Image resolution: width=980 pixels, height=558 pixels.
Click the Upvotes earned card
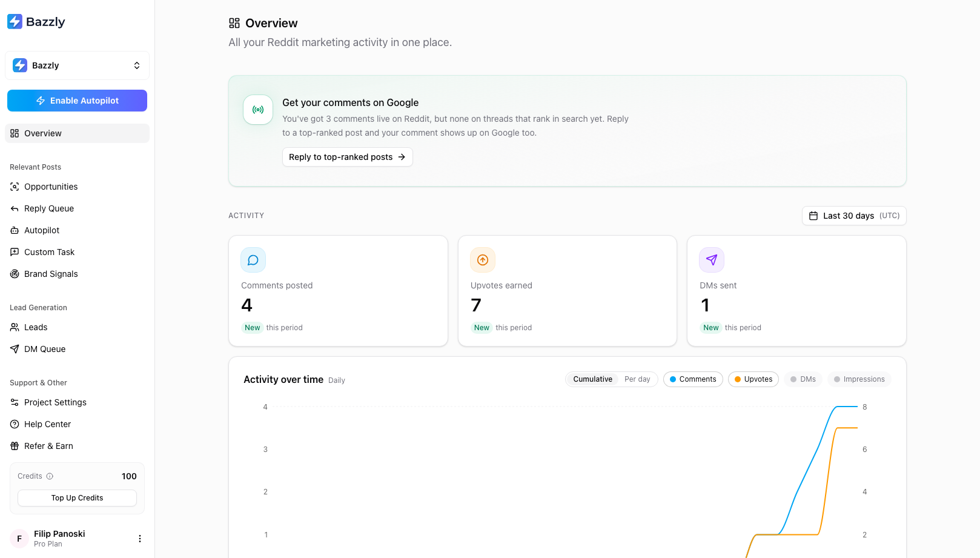[x=568, y=291]
